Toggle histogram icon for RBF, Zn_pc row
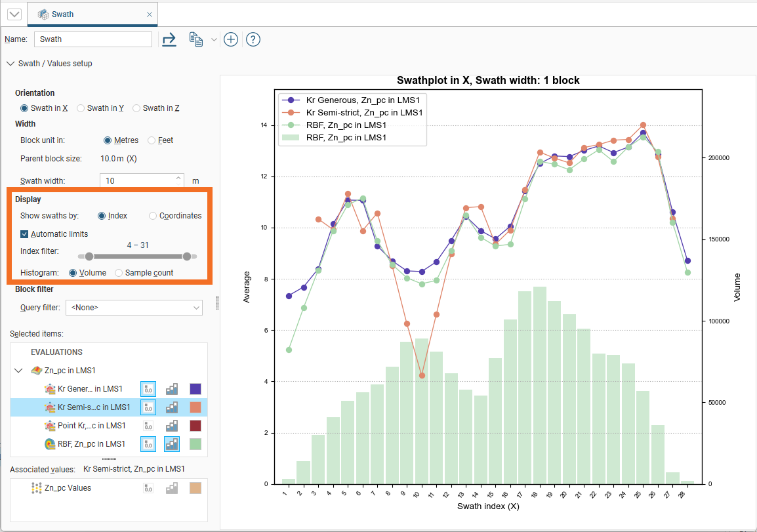This screenshot has width=757, height=532. click(172, 444)
